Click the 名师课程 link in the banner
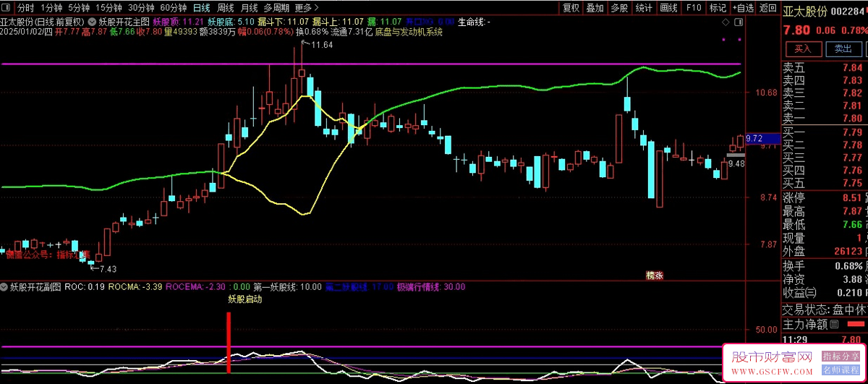 [841, 369]
